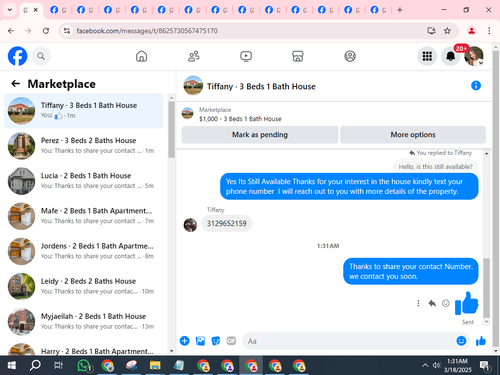
Task: Click the install app icon in address bar
Action: [431, 31]
